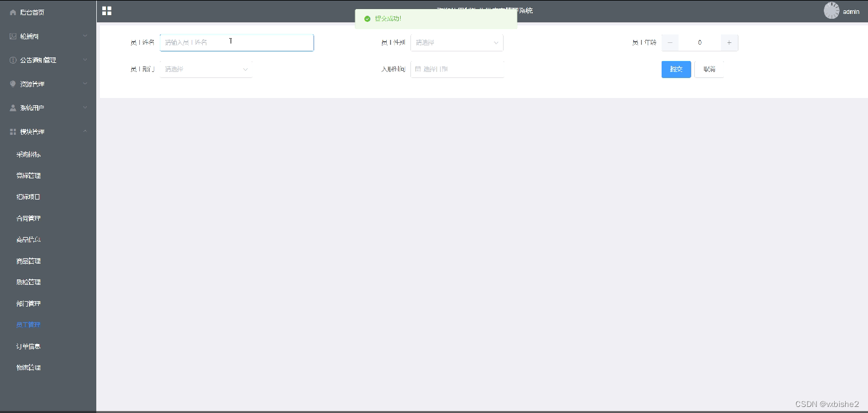Click the admin avatar image
Viewport: 868px width, 413px height.
coord(832,11)
